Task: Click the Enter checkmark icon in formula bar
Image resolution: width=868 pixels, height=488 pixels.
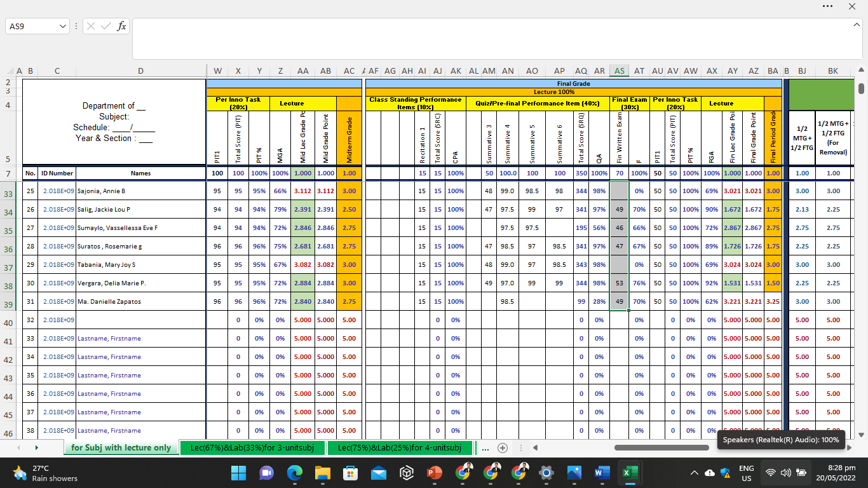Action: [x=106, y=26]
